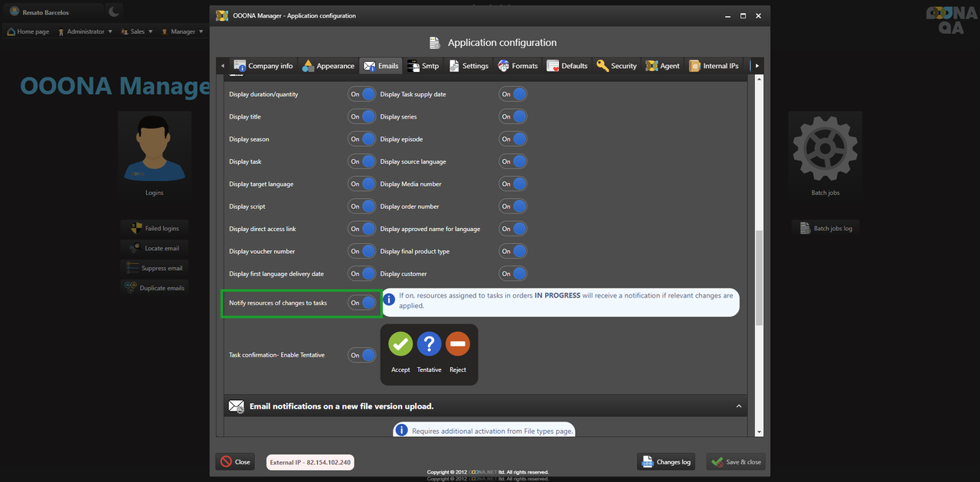
Task: Collapse Email notifications on new file version section
Action: (739, 406)
